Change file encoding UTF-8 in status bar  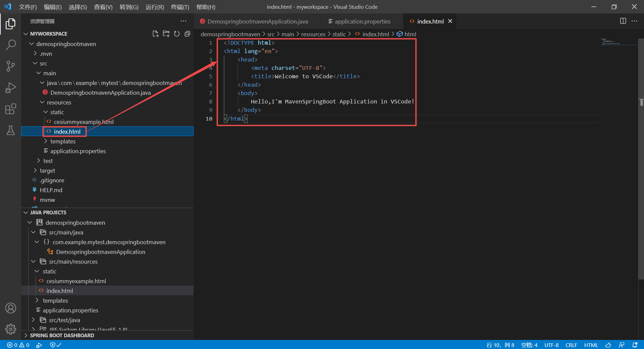click(x=551, y=345)
